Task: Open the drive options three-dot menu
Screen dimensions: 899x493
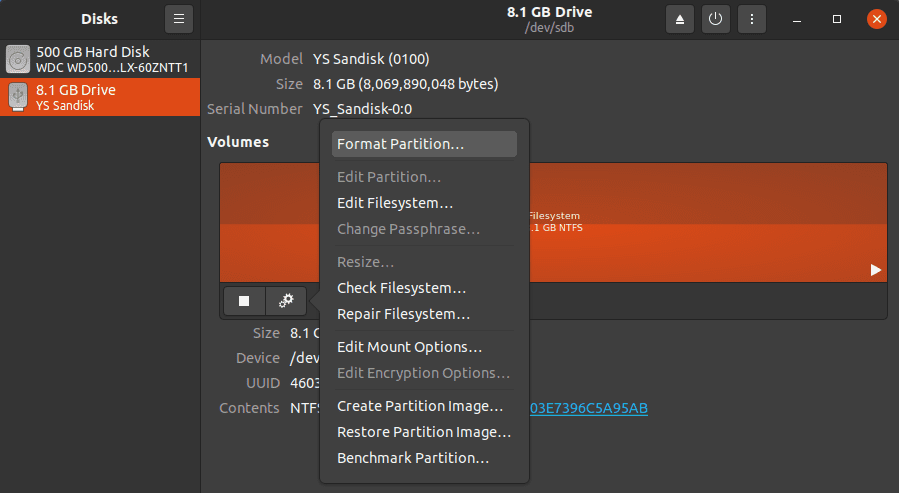Action: point(752,19)
